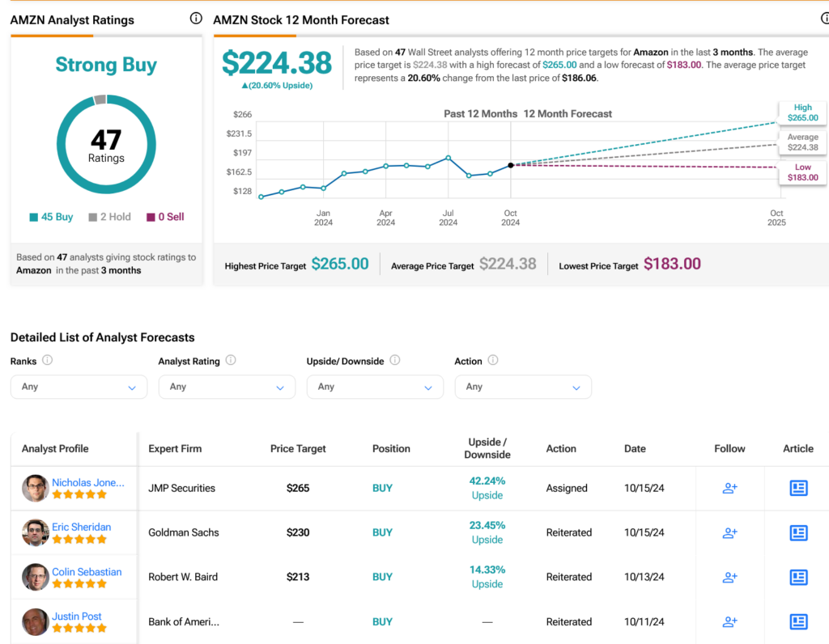Open Nicholas Jones analyst profile link
Viewport: 829px width, 644px height.
(x=88, y=482)
